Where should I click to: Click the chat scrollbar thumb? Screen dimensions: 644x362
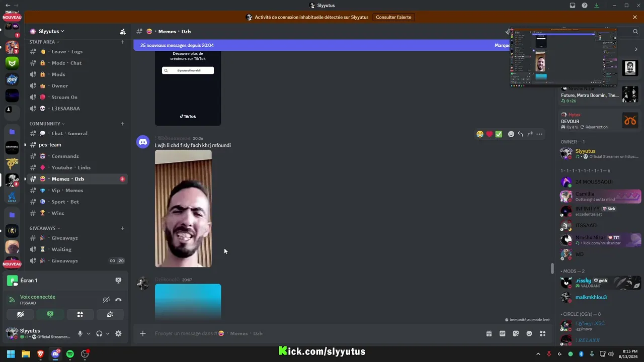point(552,268)
